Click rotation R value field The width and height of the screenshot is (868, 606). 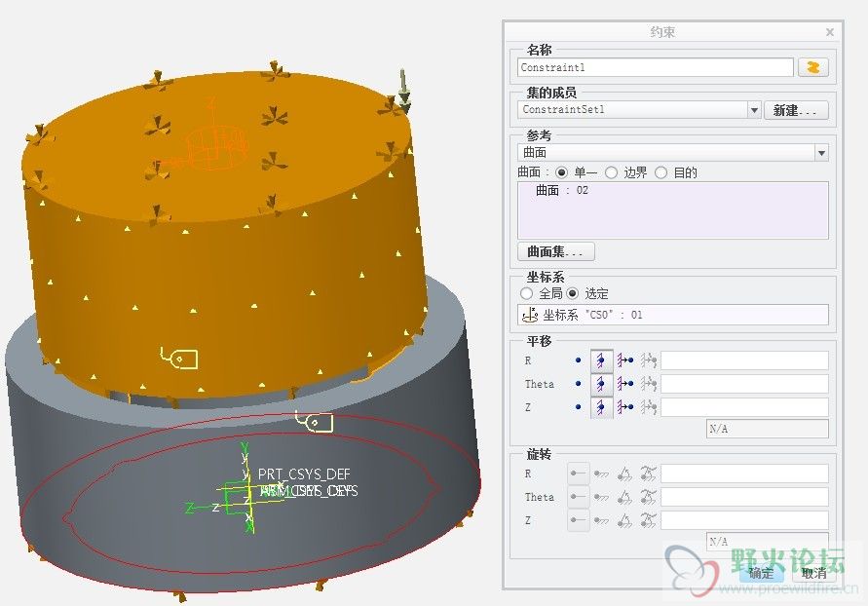744,473
